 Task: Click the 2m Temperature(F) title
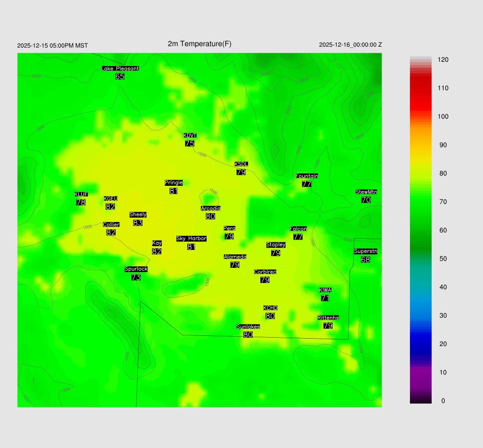pyautogui.click(x=200, y=44)
